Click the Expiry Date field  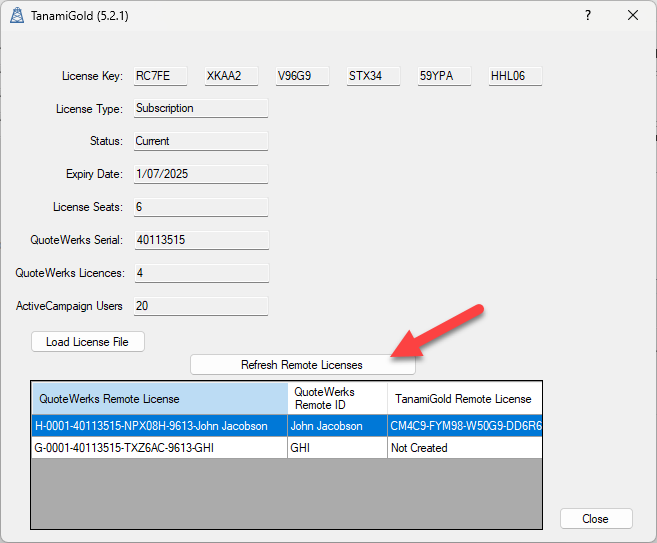point(201,174)
